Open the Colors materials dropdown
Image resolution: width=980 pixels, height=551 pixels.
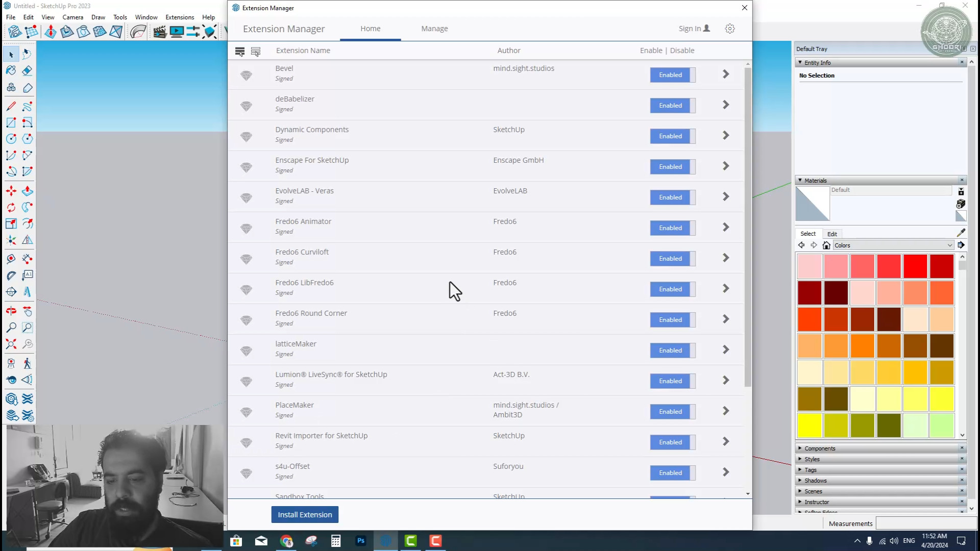pos(893,245)
